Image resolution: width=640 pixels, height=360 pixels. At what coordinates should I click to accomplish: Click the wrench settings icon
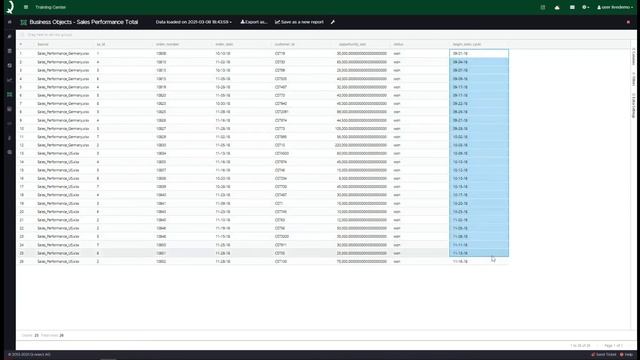333,22
